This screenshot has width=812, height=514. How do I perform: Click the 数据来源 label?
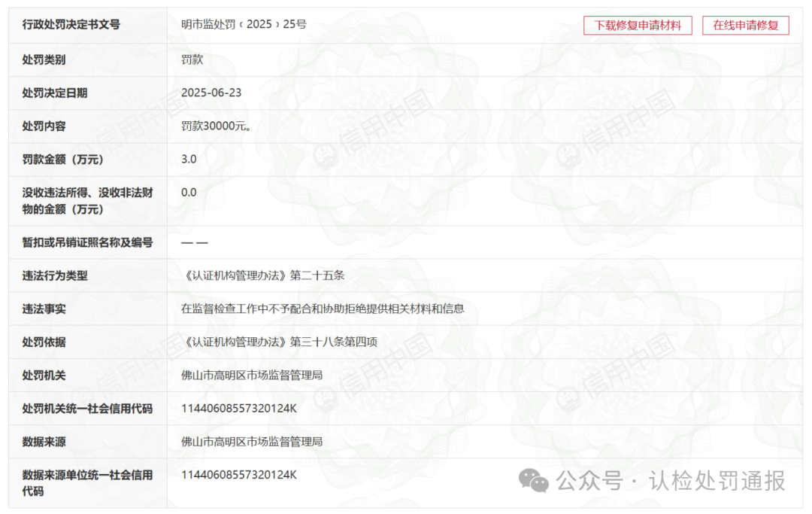click(44, 442)
